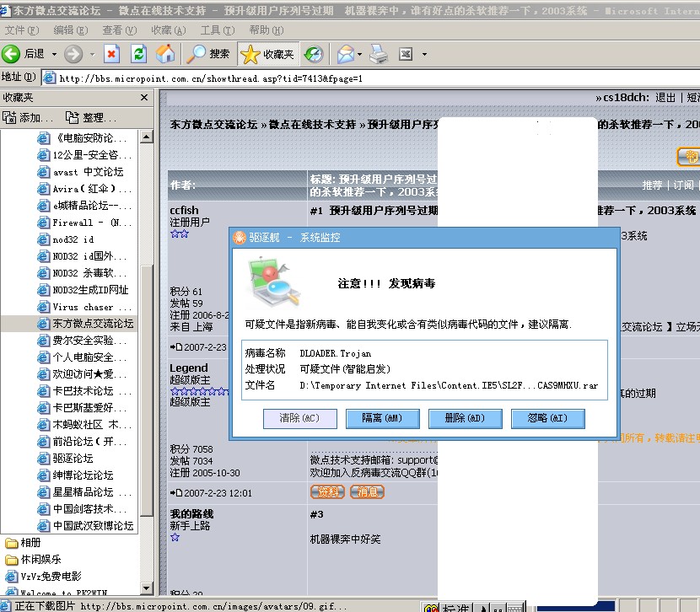Open the NOD32生成ID网址 favorite
The image size is (700, 612).
pyautogui.click(x=83, y=290)
